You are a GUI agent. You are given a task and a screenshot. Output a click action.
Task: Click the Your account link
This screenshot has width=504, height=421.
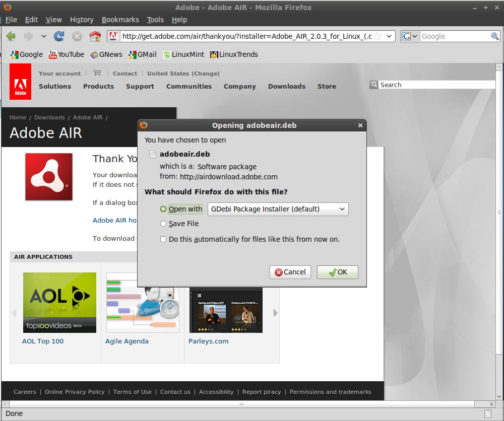coord(60,74)
